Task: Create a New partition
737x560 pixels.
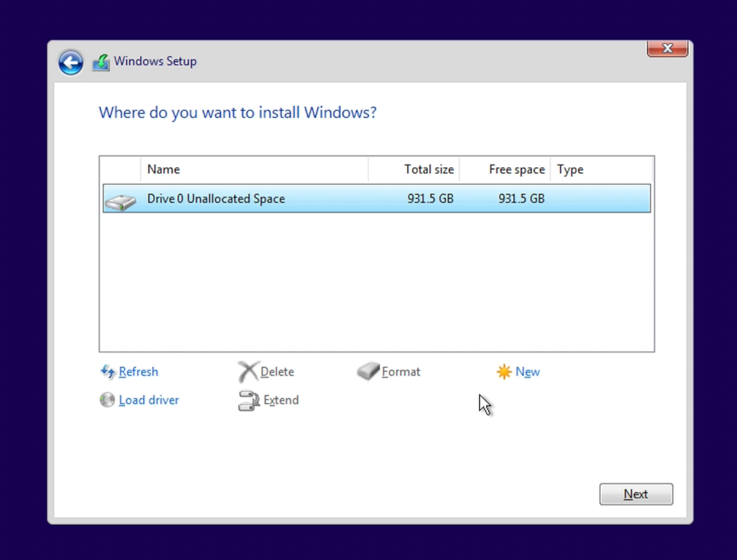Action: (x=528, y=372)
